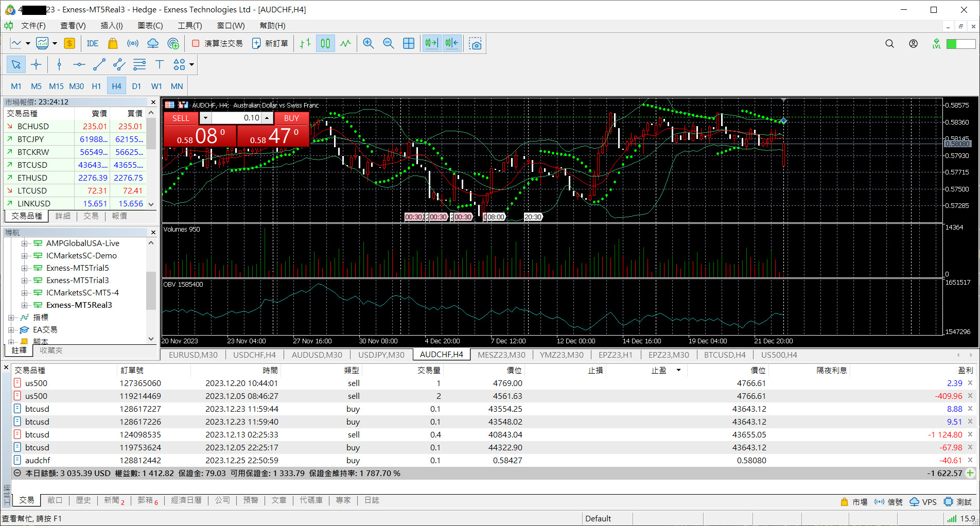Click the red SELL button
Viewport: 980px width, 526px height.
[x=181, y=118]
